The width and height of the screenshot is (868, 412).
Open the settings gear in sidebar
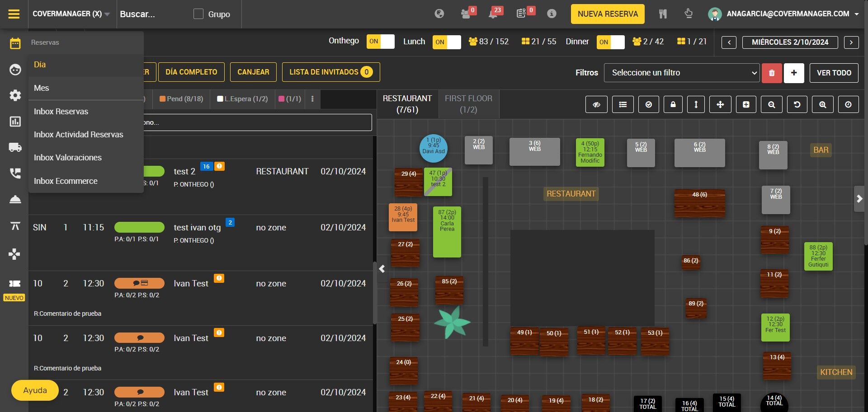click(15, 95)
